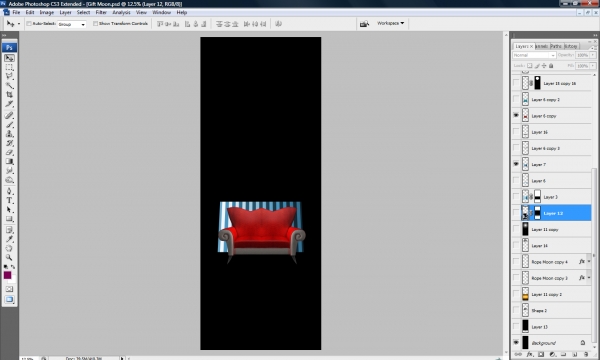The height and width of the screenshot is (360, 600).
Task: Expand effects of Rope Moon copy 4
Action: [x=589, y=262]
